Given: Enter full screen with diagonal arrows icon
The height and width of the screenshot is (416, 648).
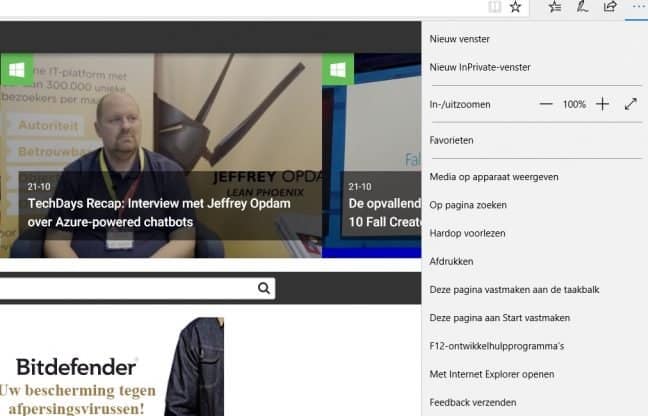Looking at the screenshot, I should (x=631, y=104).
